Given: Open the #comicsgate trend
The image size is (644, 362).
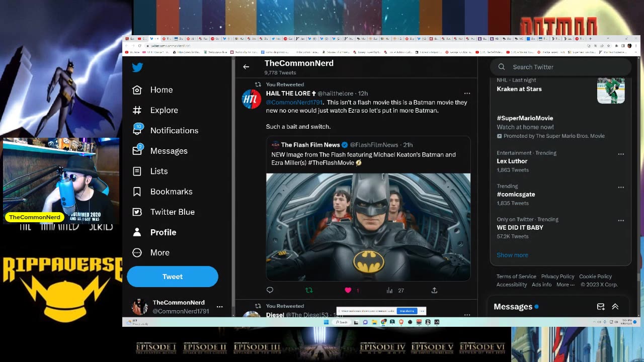Looking at the screenshot, I should (516, 194).
